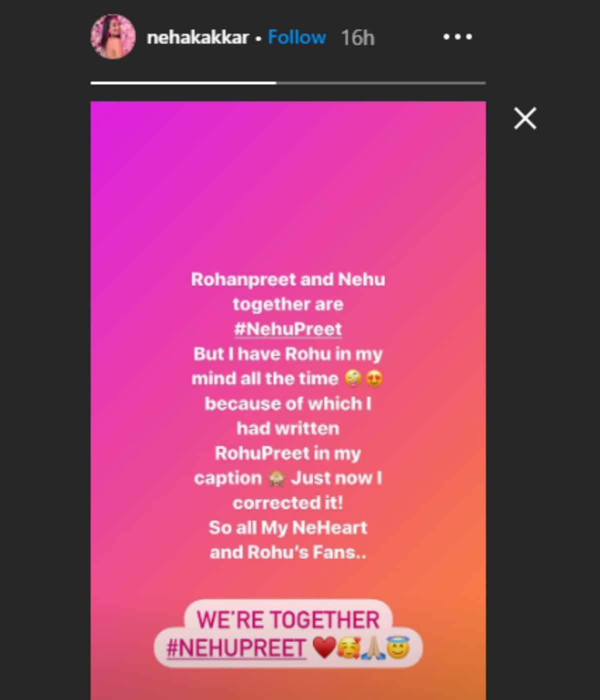The height and width of the screenshot is (700, 600).
Task: Tap the #NEHUPREET hashtag sticker
Action: click(236, 648)
